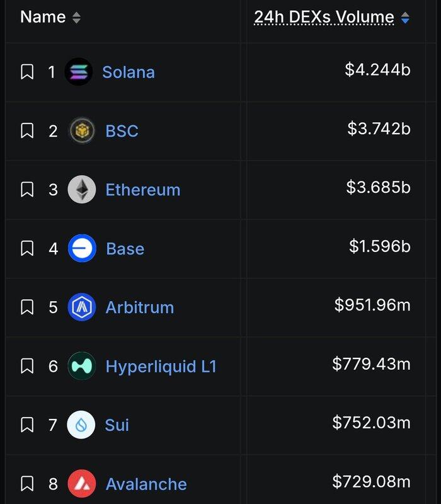Screen dimensions: 441x504
Task: Bookmark the Ethereum chain
Action: 27,190
